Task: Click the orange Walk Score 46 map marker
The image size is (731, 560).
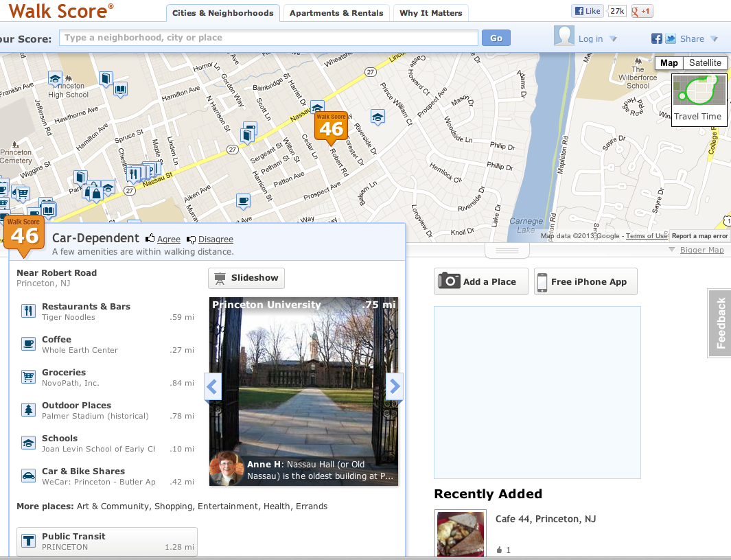Action: 331,127
